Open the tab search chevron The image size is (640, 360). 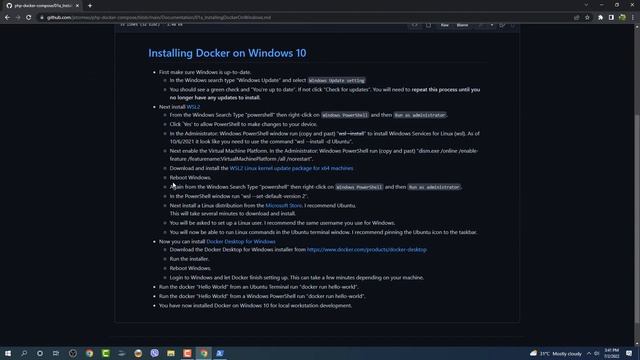(x=586, y=5)
